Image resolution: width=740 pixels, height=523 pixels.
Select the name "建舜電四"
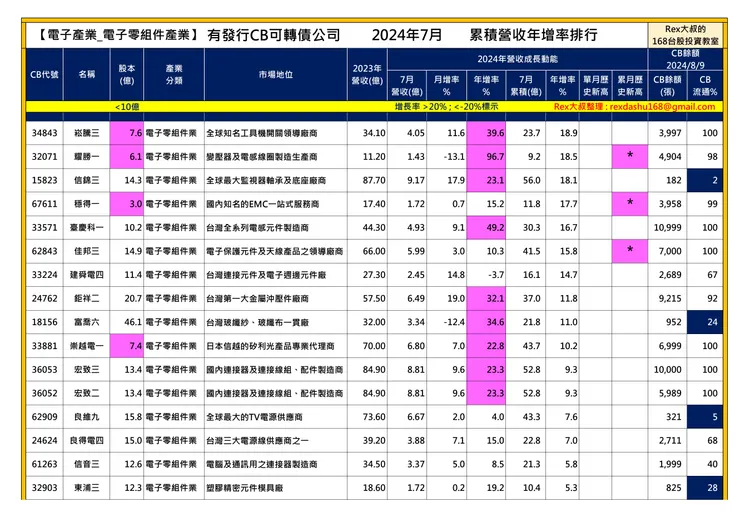pos(87,275)
